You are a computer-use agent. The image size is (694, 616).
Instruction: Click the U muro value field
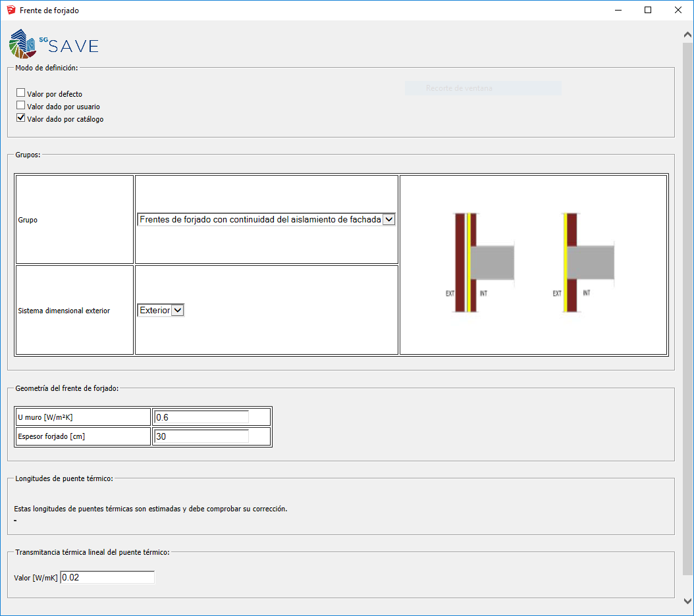[201, 417]
